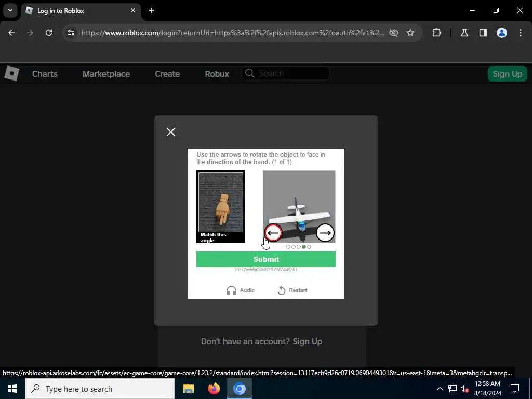Reload the current page

[x=49, y=33]
